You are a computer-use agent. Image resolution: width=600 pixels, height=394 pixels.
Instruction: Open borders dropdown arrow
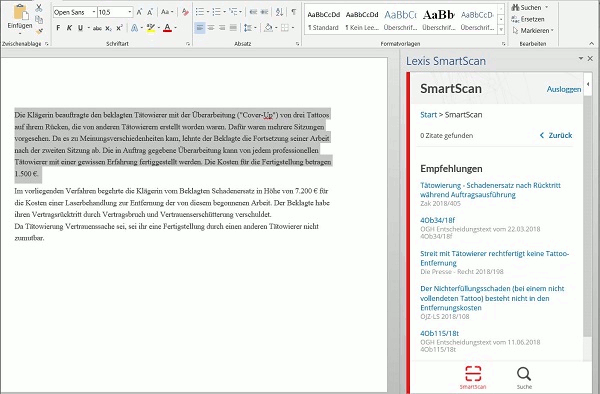(293, 28)
